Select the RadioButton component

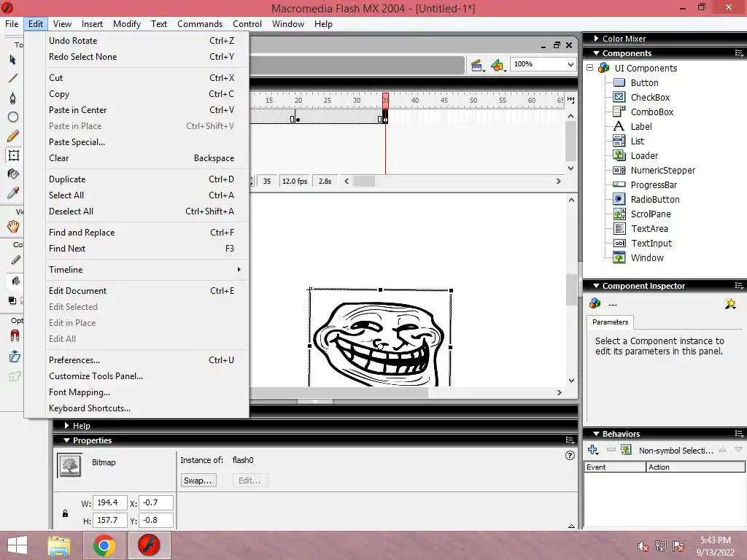click(x=654, y=200)
